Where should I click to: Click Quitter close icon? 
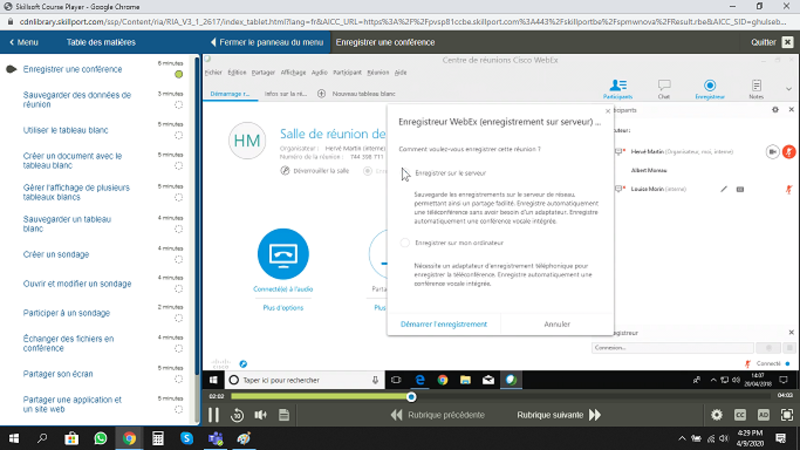point(788,42)
